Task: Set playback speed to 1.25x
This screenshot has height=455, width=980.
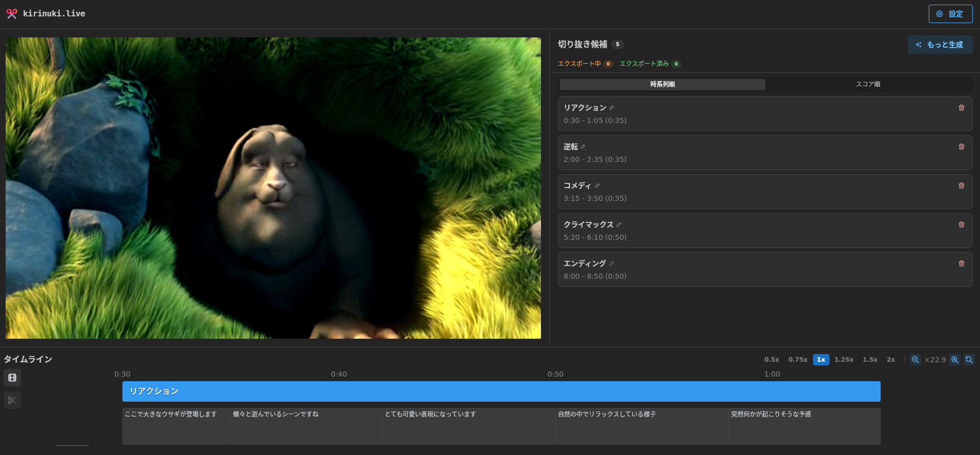Action: (x=844, y=360)
